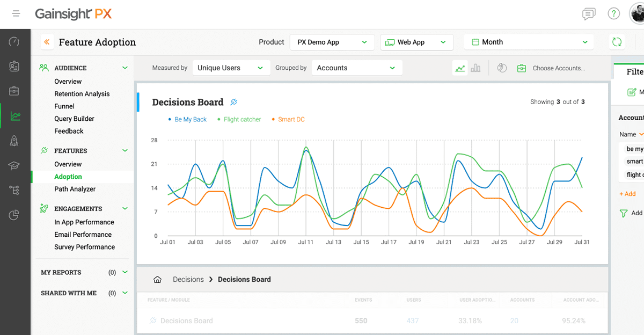This screenshot has height=335, width=644.
Task: Switch to bar chart view
Action: tap(475, 68)
